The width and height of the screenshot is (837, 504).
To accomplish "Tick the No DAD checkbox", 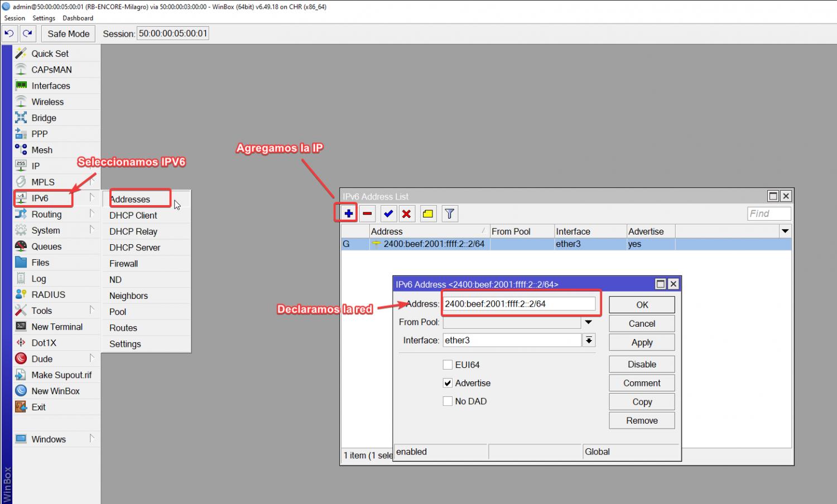I will click(448, 401).
